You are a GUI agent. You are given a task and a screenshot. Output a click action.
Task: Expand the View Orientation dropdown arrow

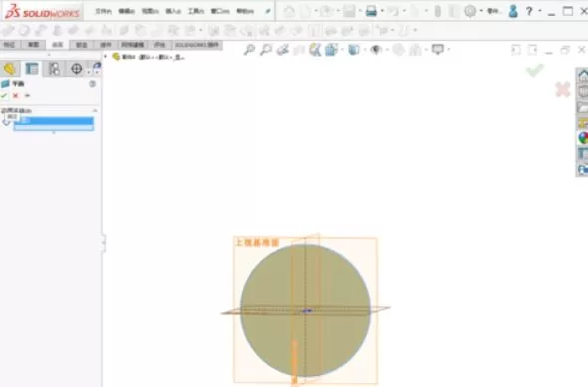coord(342,50)
